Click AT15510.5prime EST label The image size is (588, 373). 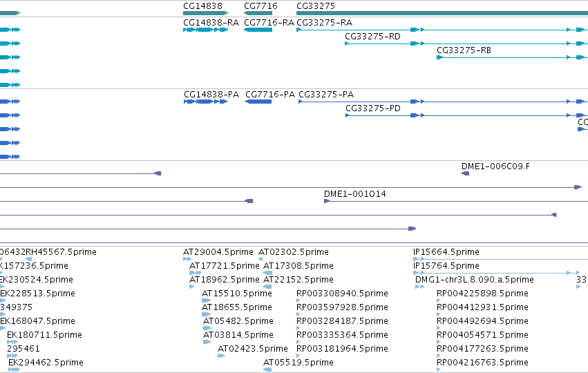[x=237, y=294]
